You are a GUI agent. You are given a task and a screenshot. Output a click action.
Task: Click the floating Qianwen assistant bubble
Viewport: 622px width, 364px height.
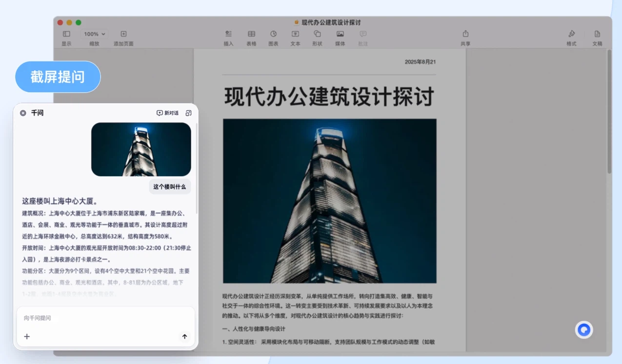[584, 330]
